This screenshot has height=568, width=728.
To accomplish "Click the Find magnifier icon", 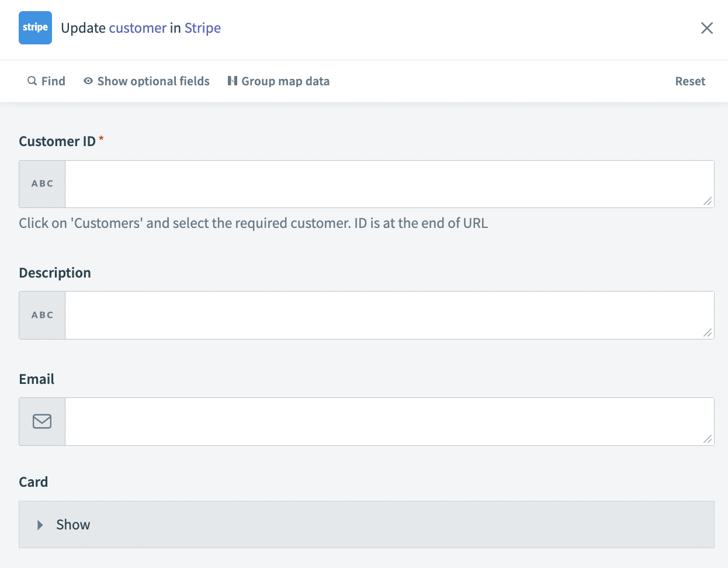I will 32,81.
